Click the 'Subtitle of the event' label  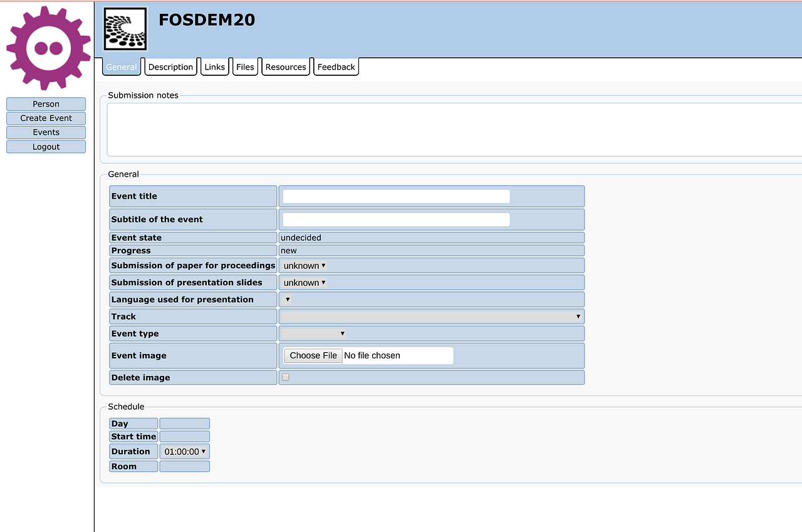pyautogui.click(x=157, y=219)
